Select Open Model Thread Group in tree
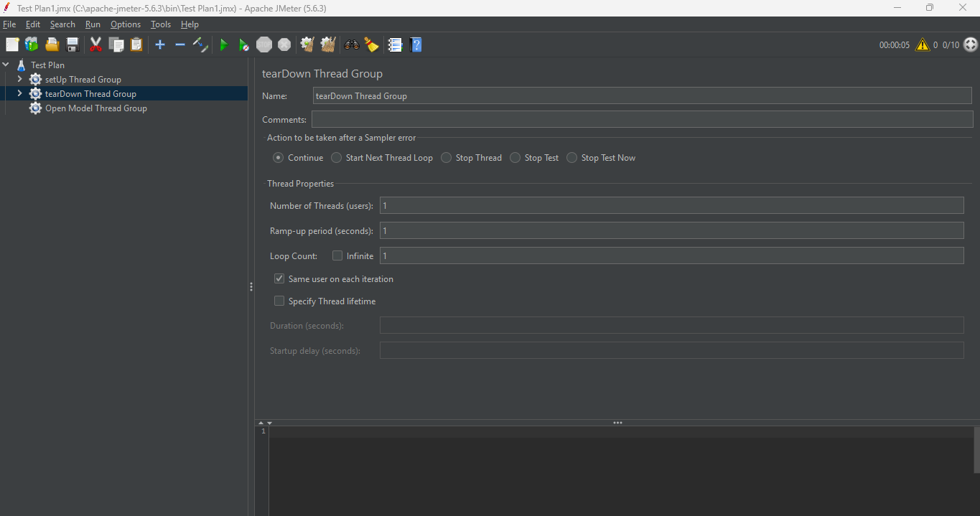 [x=96, y=108]
